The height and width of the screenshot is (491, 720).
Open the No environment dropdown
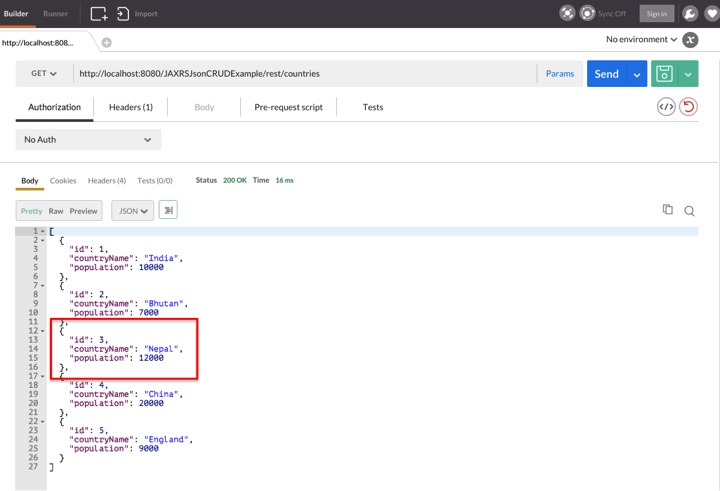pyautogui.click(x=641, y=40)
